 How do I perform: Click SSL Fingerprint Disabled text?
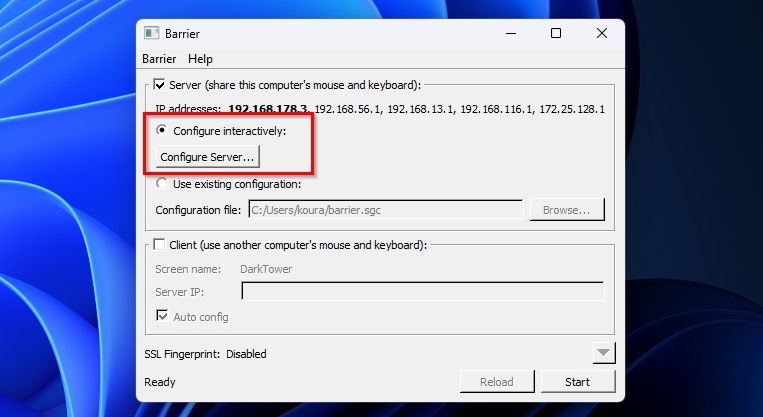coord(205,354)
